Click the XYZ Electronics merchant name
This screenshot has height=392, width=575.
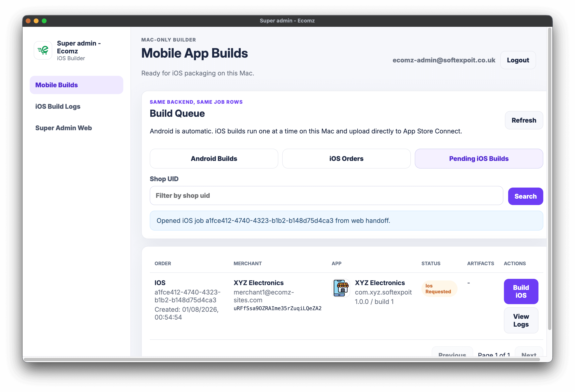click(x=259, y=283)
